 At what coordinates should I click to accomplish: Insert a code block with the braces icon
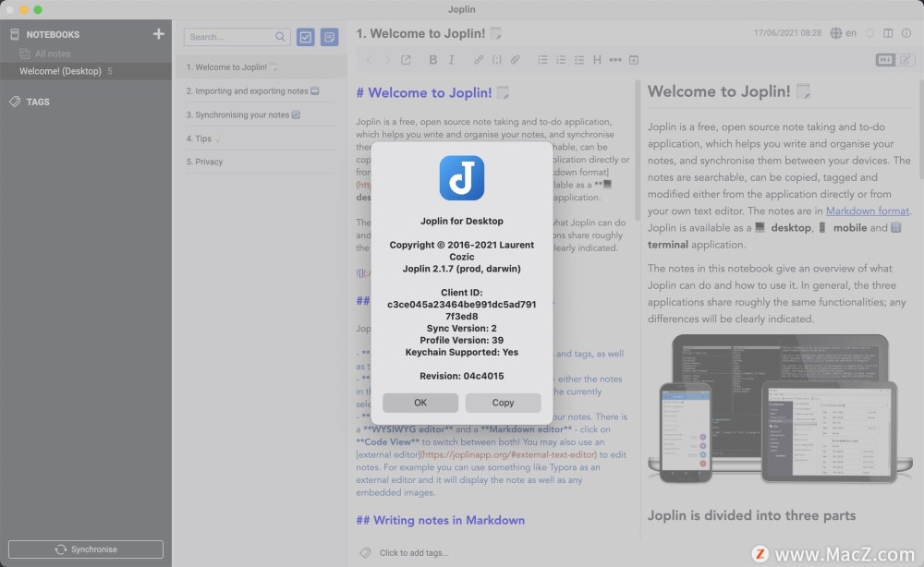496,60
